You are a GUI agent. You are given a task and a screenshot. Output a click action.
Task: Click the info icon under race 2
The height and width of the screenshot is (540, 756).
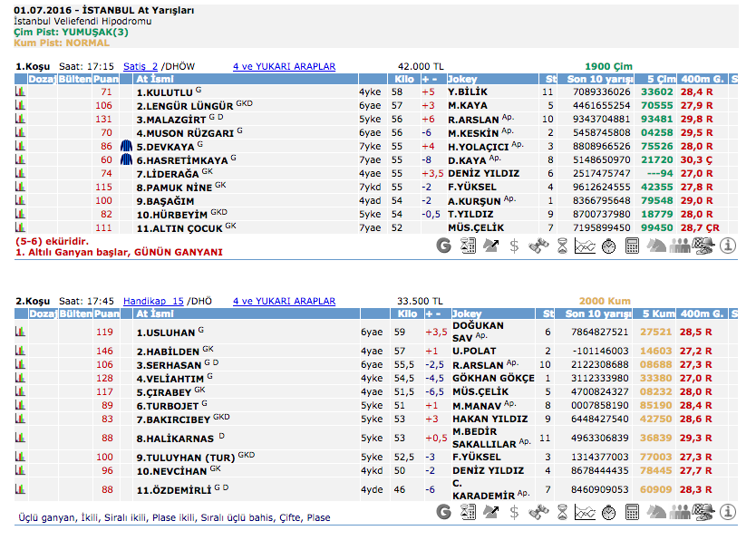pos(727,512)
